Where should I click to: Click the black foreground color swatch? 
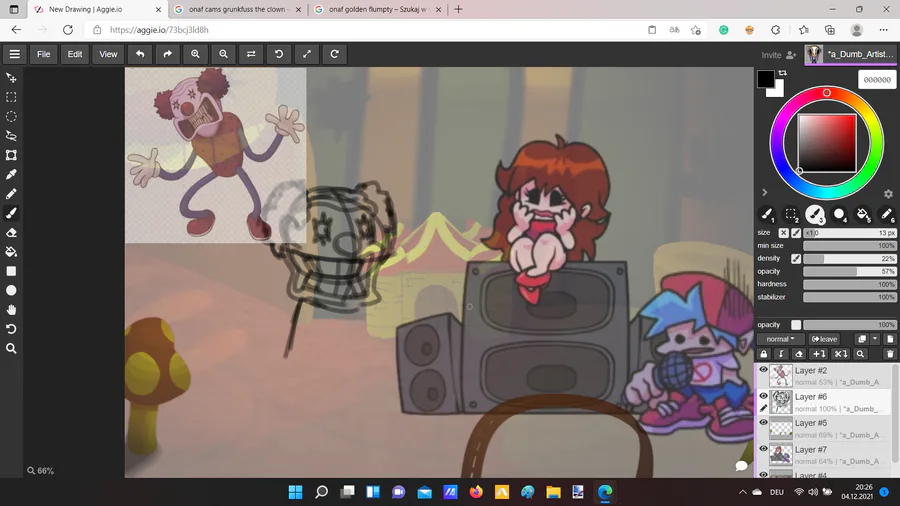(x=765, y=79)
